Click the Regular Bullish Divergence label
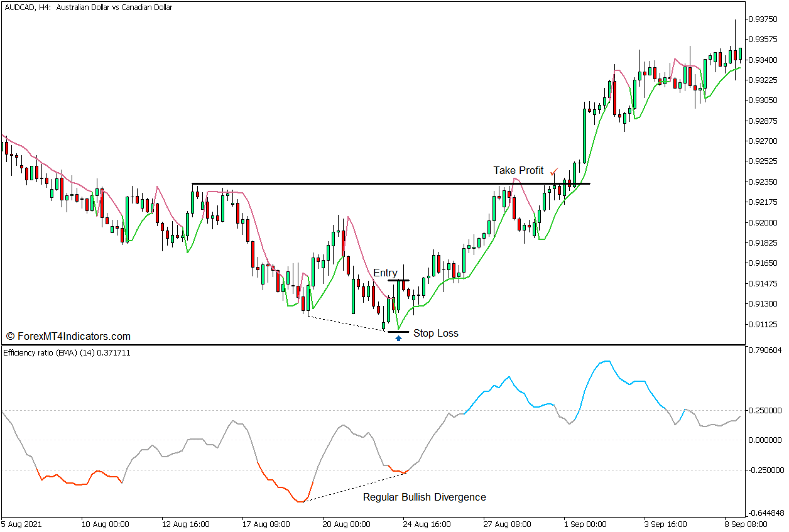789x532 pixels. tap(423, 496)
